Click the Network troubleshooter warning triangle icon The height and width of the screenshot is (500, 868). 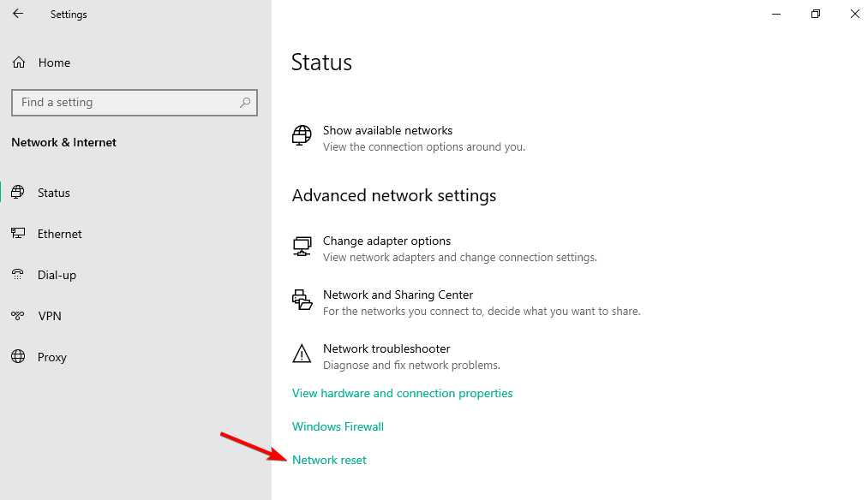coord(302,354)
